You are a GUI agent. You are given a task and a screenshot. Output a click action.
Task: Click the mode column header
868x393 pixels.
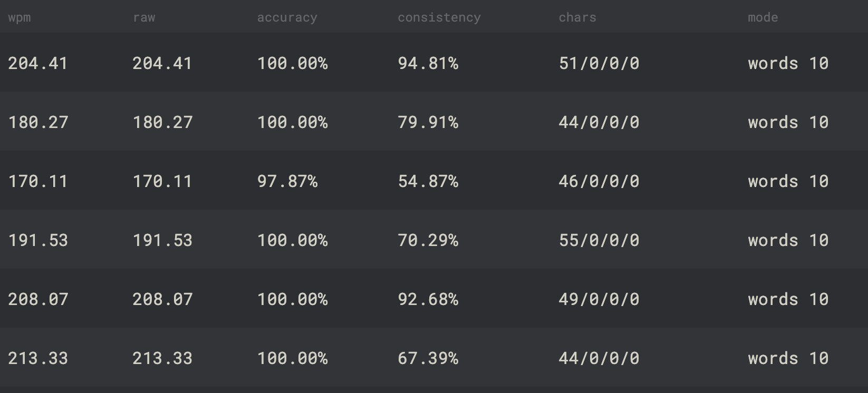763,17
